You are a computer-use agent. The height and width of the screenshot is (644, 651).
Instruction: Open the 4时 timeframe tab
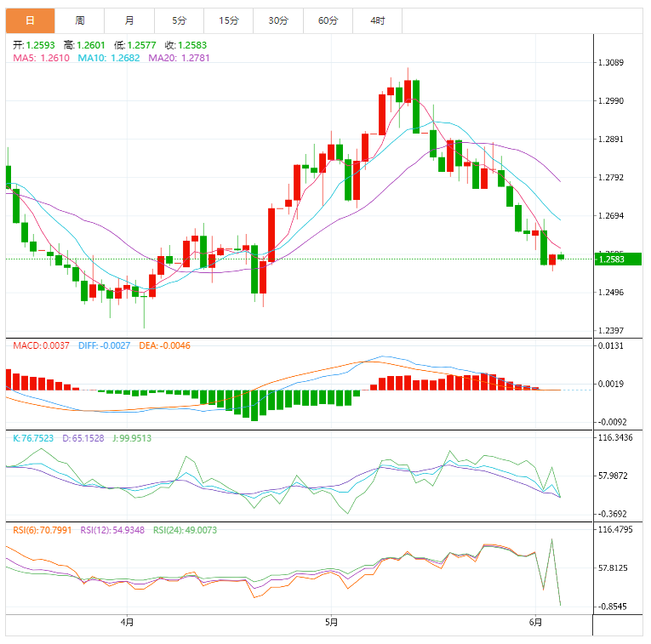pos(377,20)
